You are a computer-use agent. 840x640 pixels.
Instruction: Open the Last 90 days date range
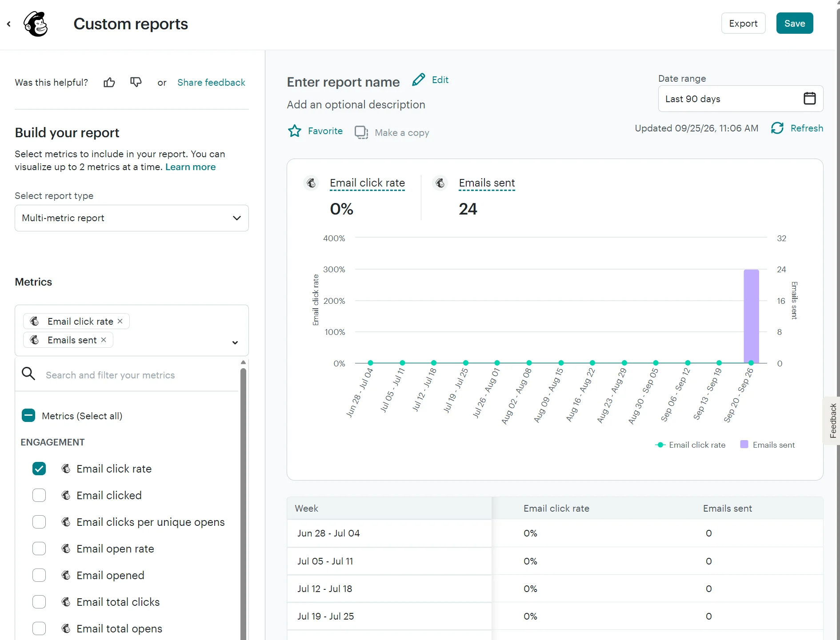click(740, 99)
